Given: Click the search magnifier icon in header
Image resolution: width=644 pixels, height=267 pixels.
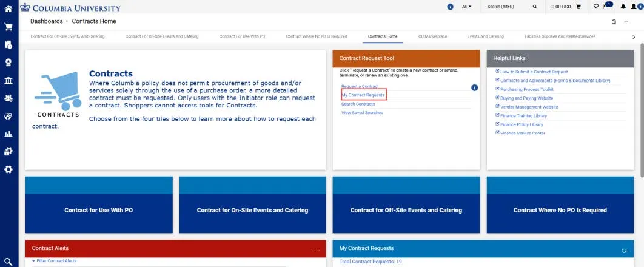Looking at the screenshot, I should [535, 7].
